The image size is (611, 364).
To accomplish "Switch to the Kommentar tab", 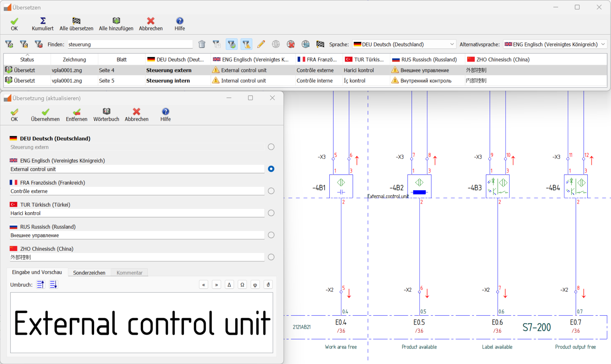I will pyautogui.click(x=129, y=273).
